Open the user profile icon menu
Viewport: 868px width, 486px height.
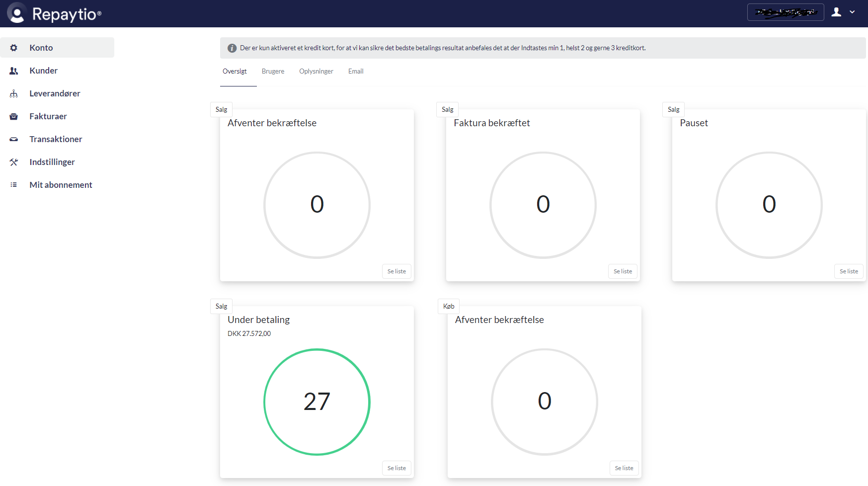coord(837,12)
